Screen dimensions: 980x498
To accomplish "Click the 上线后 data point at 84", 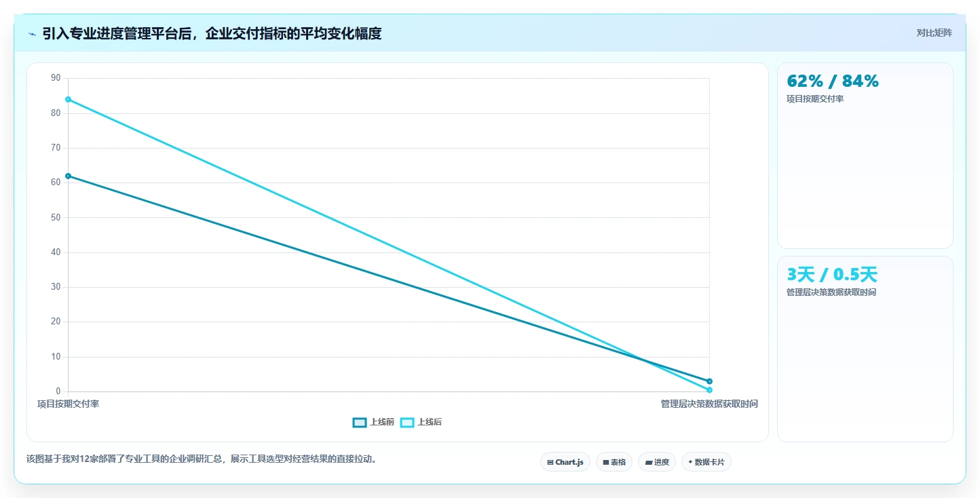I will [x=68, y=99].
